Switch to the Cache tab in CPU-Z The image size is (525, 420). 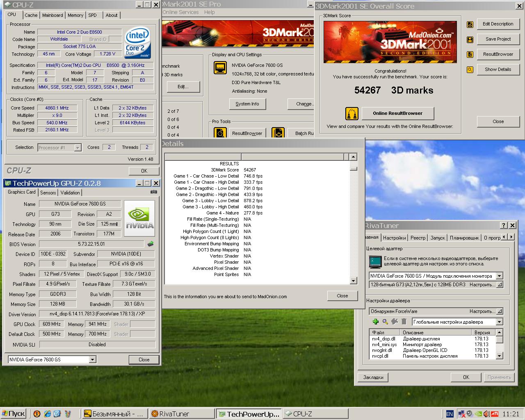pos(31,15)
